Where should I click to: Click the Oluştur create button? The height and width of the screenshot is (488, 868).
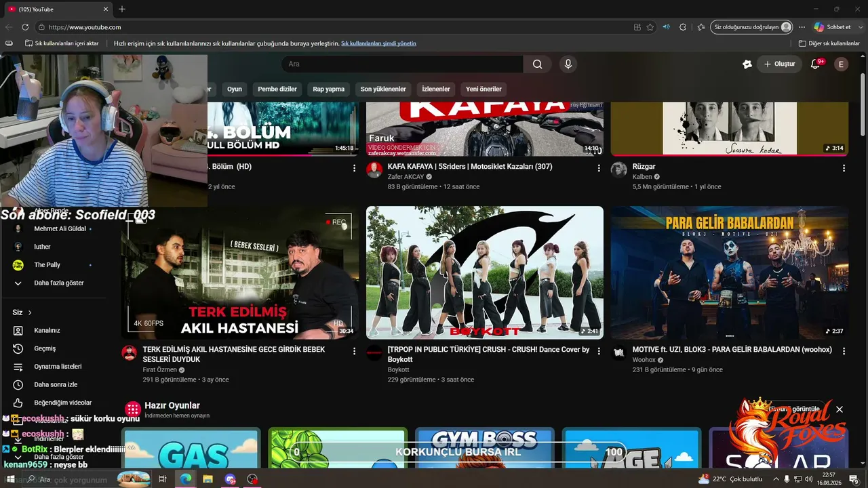point(780,64)
